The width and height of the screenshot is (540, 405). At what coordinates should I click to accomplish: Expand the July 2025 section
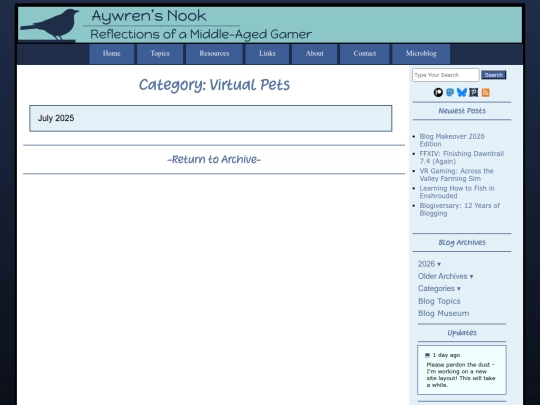[211, 118]
